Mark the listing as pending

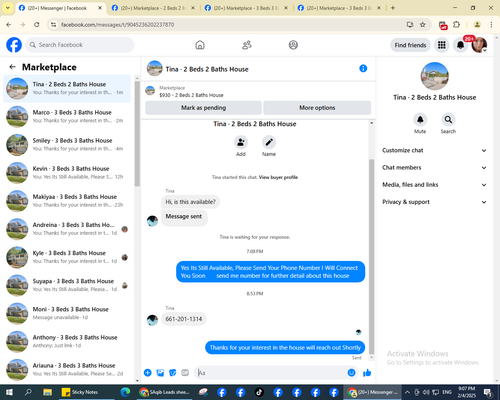[203, 108]
